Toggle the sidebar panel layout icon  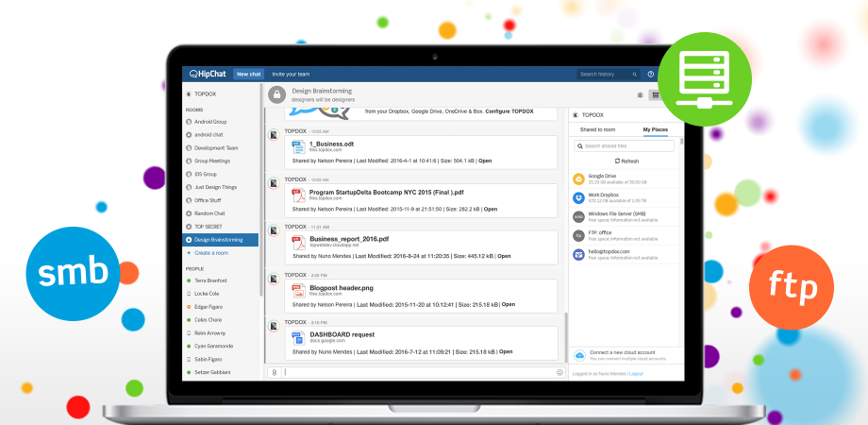click(x=655, y=95)
